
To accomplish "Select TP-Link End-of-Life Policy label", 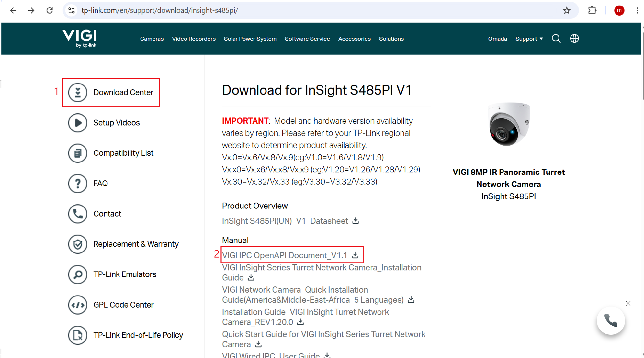I will coord(138,335).
